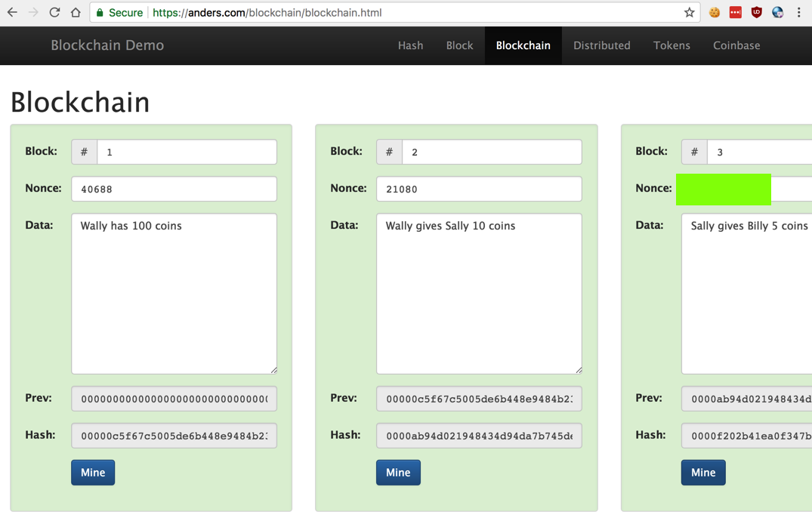Edit the data 'Wally has 100 coins'
Viewport: 812px width, 521px height.
tap(174, 294)
